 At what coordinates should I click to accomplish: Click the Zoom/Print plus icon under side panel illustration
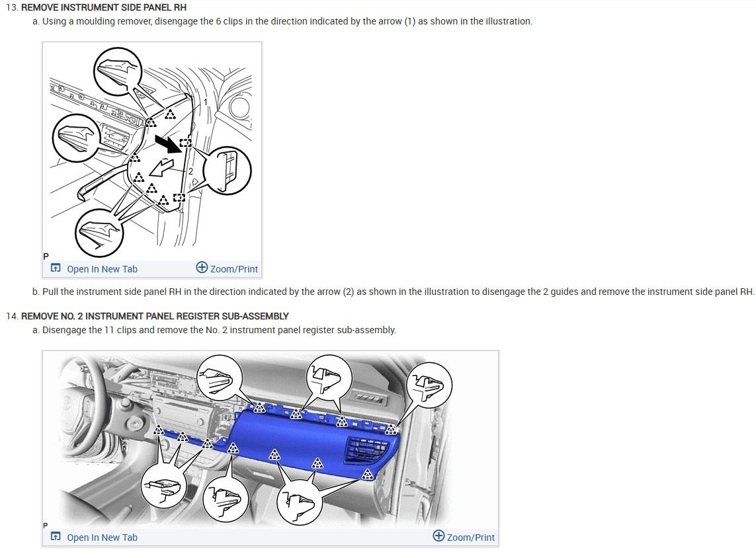(202, 268)
